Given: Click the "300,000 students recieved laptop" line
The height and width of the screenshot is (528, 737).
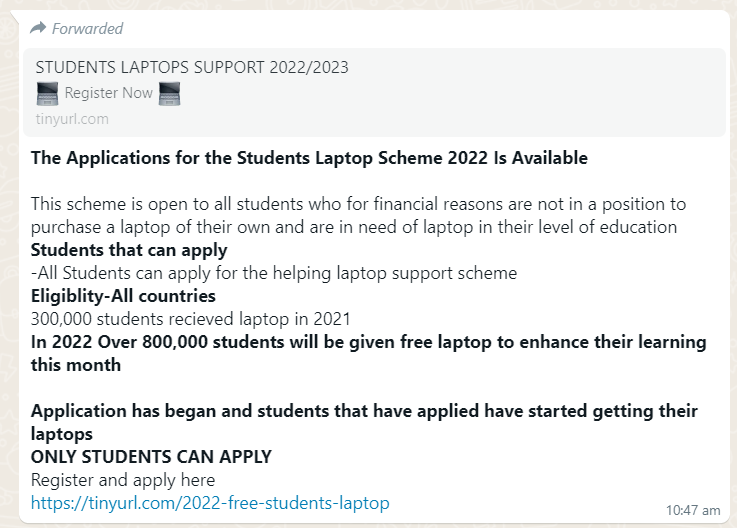Looking at the screenshot, I should coord(190,319).
